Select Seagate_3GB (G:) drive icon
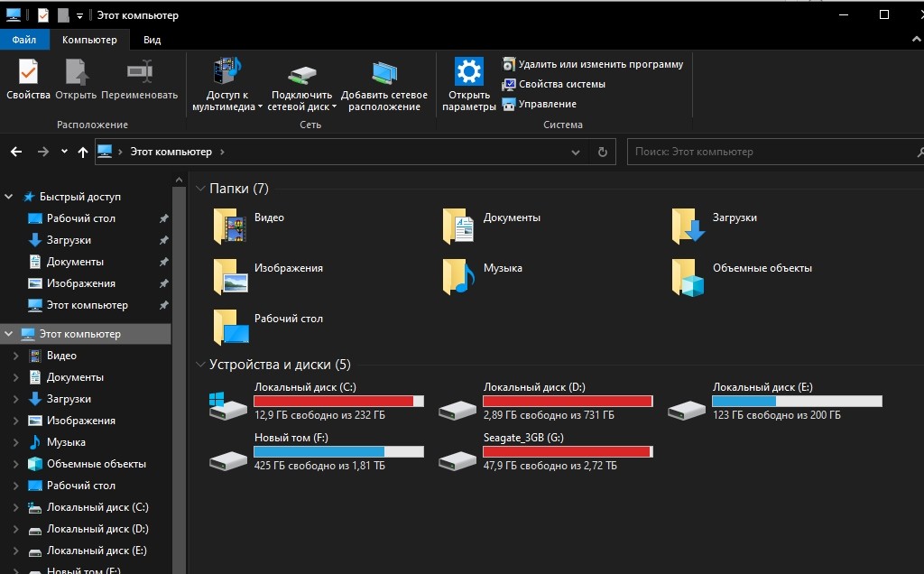This screenshot has height=574, width=924. [x=457, y=460]
